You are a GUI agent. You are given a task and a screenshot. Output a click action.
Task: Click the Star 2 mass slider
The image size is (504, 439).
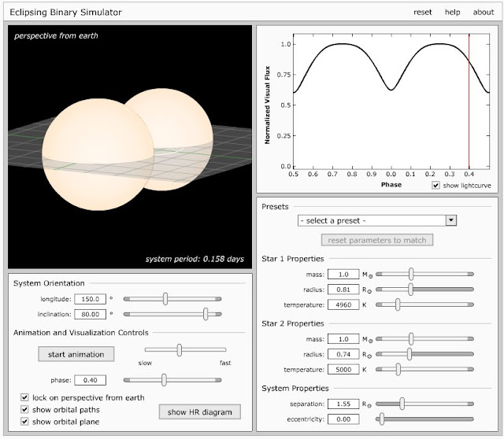(x=424, y=339)
